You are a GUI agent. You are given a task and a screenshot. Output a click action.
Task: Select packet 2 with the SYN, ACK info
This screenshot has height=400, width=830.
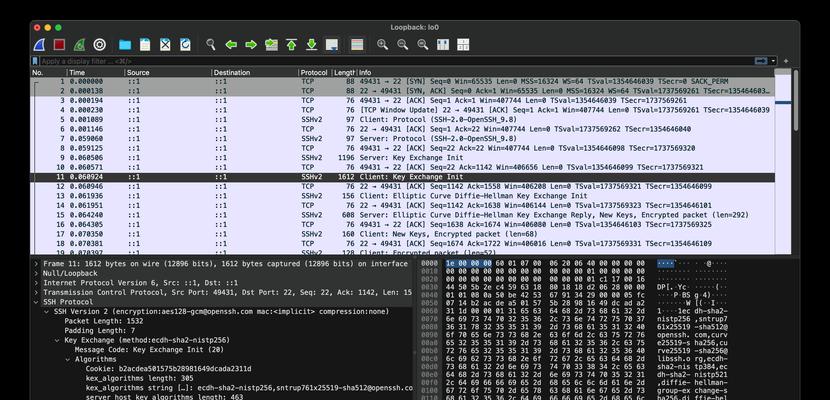pyautogui.click(x=402, y=91)
